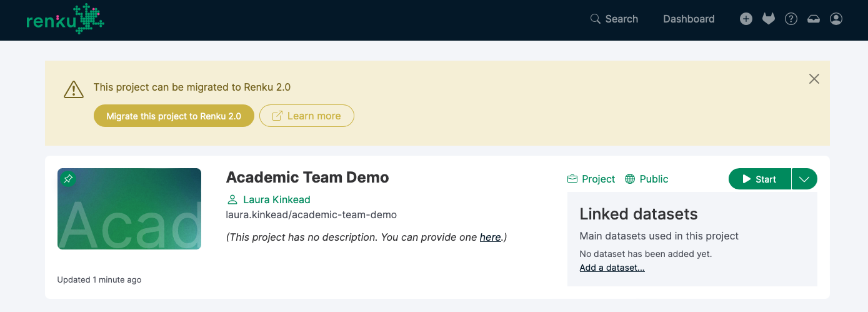Dismiss the migration banner with X

[814, 79]
